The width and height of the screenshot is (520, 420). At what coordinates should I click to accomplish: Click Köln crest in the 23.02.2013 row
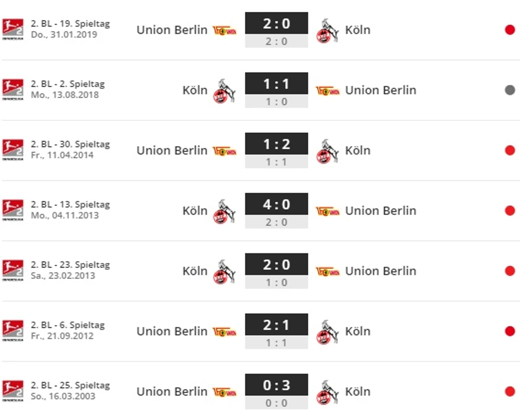click(x=224, y=272)
